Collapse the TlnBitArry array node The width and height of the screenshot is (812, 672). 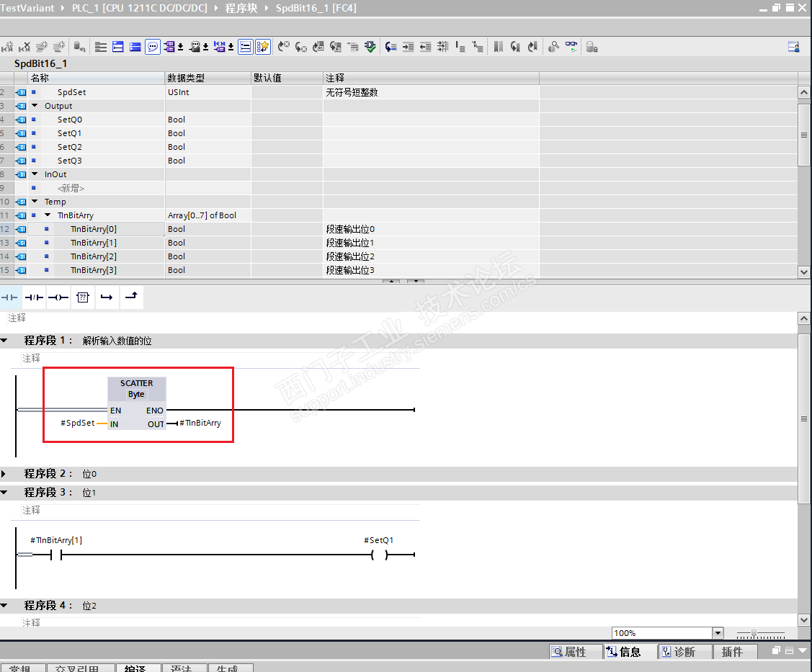click(x=48, y=215)
